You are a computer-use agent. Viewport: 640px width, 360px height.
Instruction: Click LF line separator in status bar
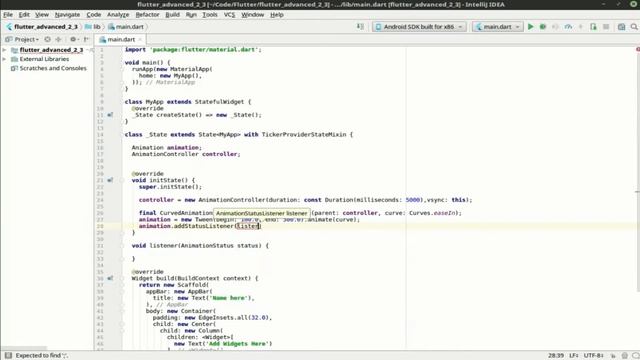[x=573, y=356]
